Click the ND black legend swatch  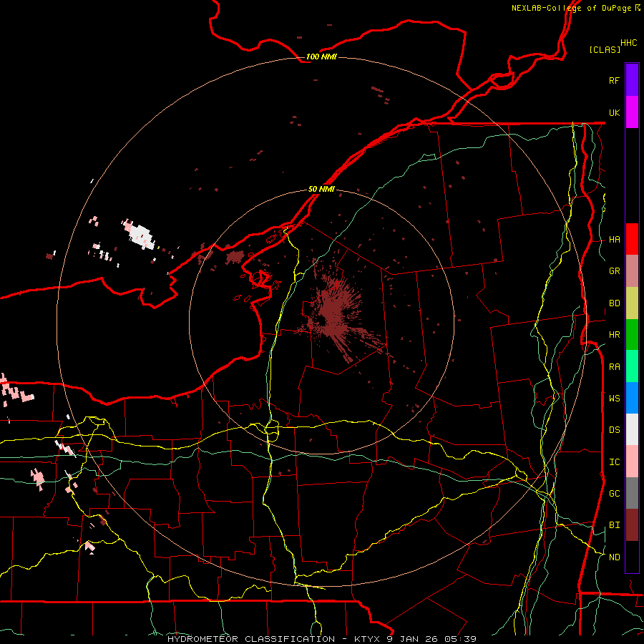632,557
